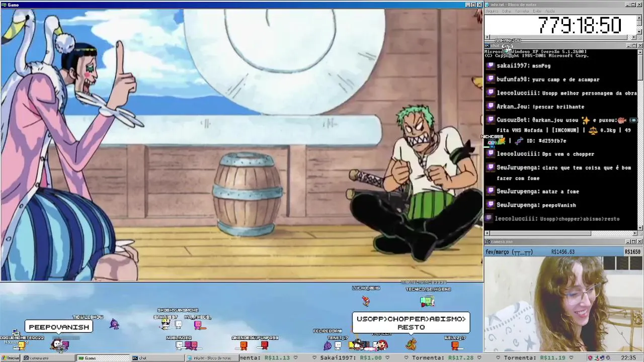Click the Iniciar start button
This screenshot has height=362, width=644.
(10, 358)
